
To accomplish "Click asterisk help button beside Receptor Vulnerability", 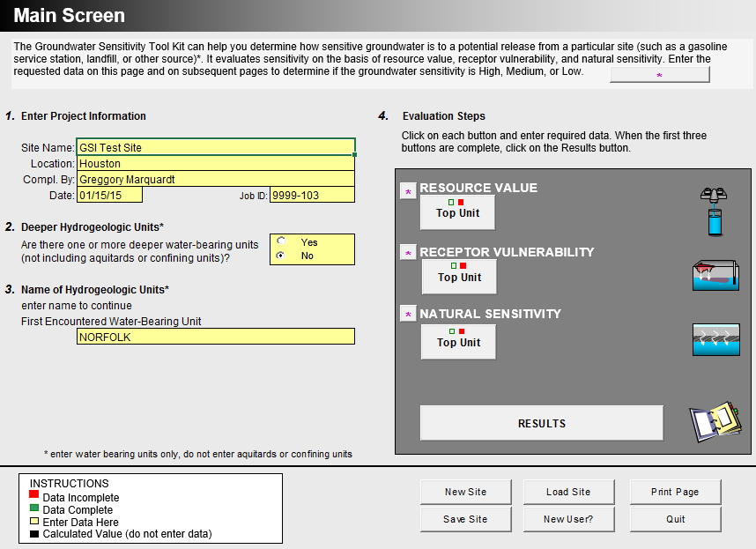I will [408, 253].
